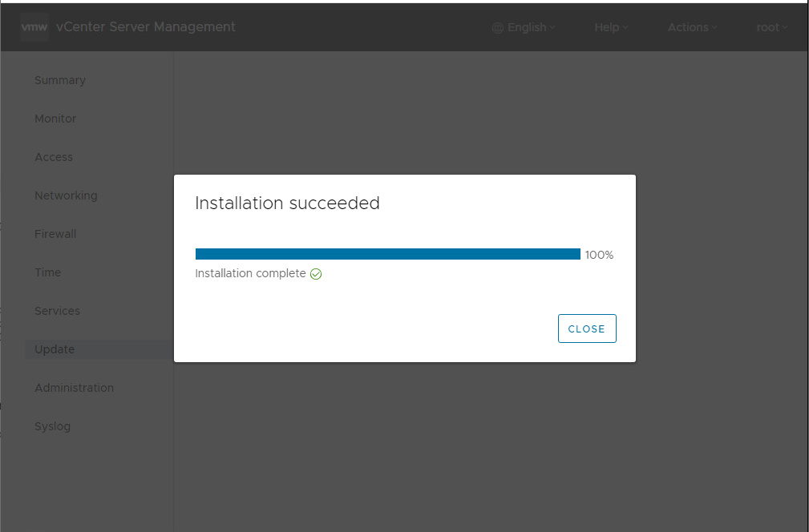
Task: Go to Services in the sidebar
Action: tap(57, 311)
